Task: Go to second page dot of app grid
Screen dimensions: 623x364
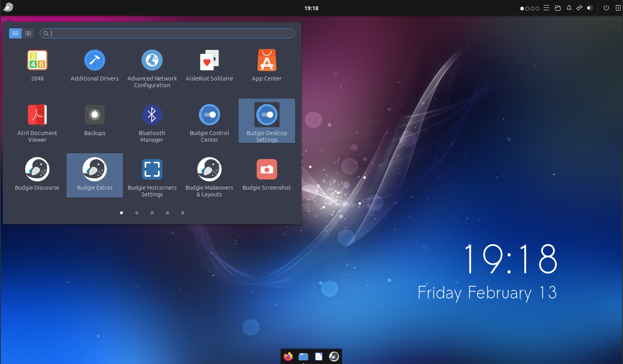Action: [137, 213]
